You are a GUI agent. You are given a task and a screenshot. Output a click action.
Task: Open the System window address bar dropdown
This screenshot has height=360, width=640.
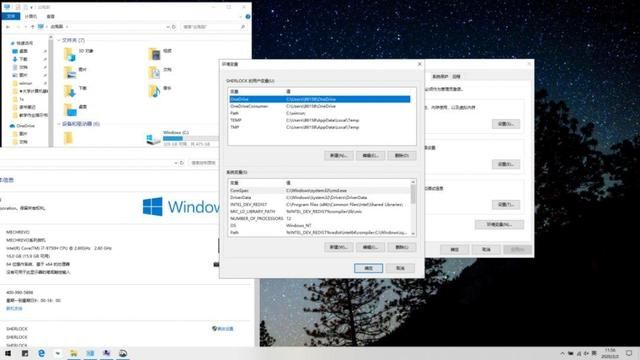(176, 162)
